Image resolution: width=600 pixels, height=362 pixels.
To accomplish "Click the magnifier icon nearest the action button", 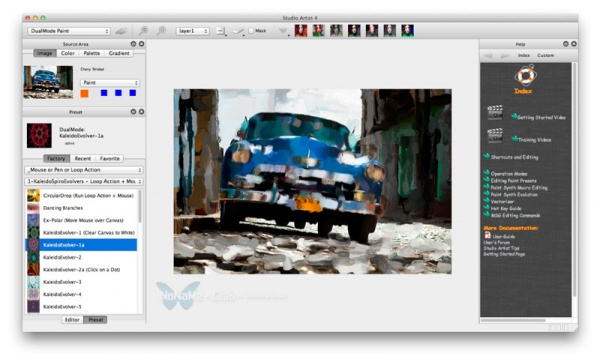I will click(143, 31).
